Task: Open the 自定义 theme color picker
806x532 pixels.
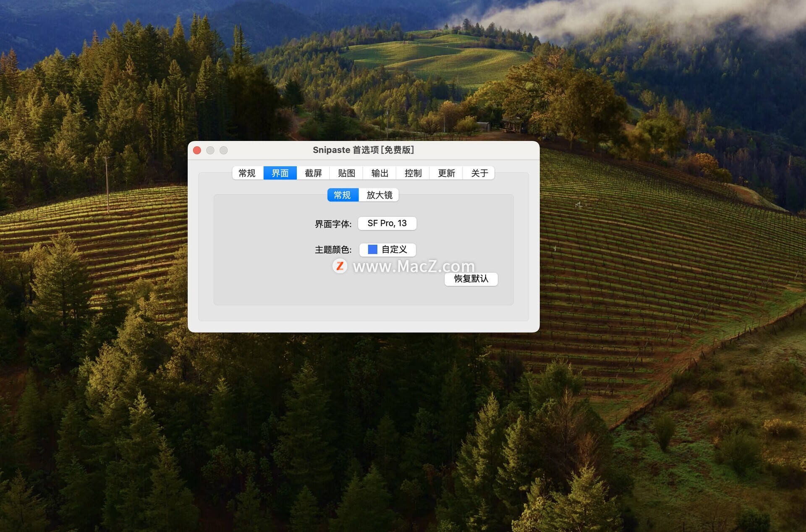Action: [387, 250]
